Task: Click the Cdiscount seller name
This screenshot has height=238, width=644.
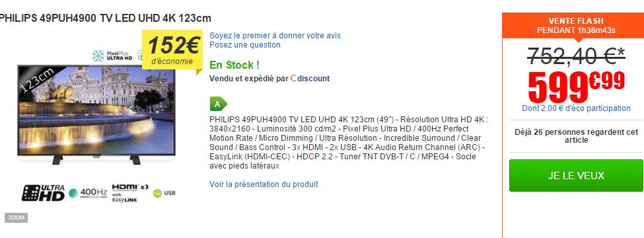Action: coord(310,78)
